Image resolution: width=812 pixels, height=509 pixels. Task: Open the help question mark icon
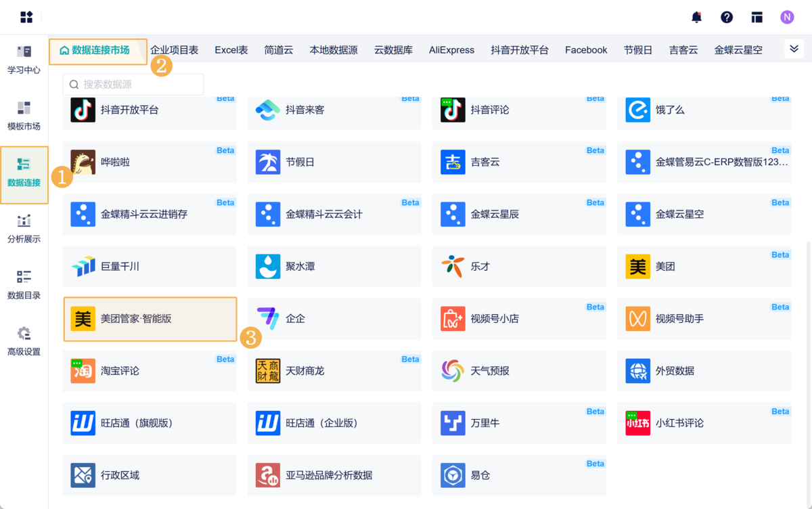pos(727,17)
